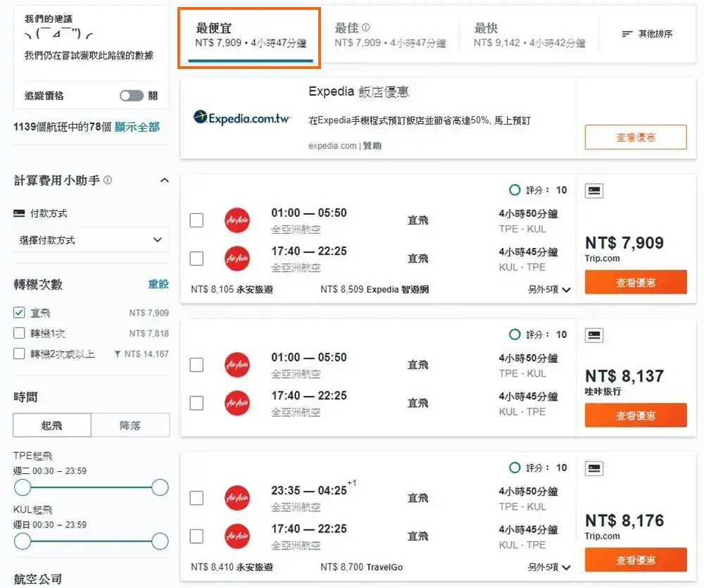This screenshot has height=588, width=704.
Task: Click AirAsia logo on 17:40 flight, NT$ 7,909 result
Action: [x=237, y=258]
